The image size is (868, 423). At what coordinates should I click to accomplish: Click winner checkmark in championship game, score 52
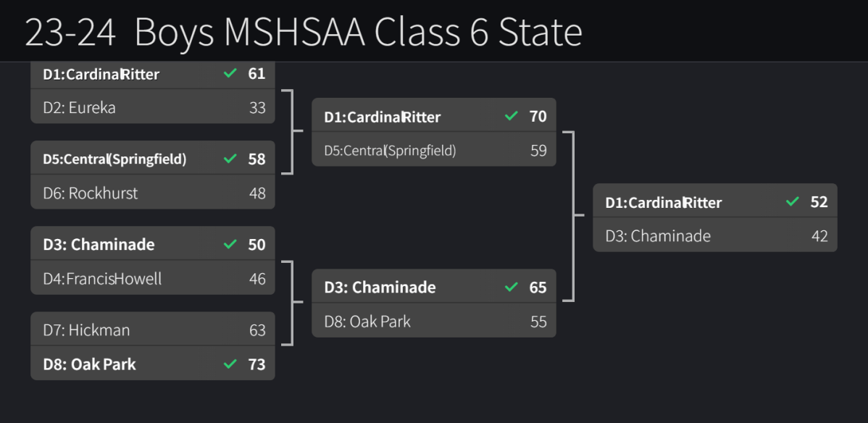click(793, 201)
